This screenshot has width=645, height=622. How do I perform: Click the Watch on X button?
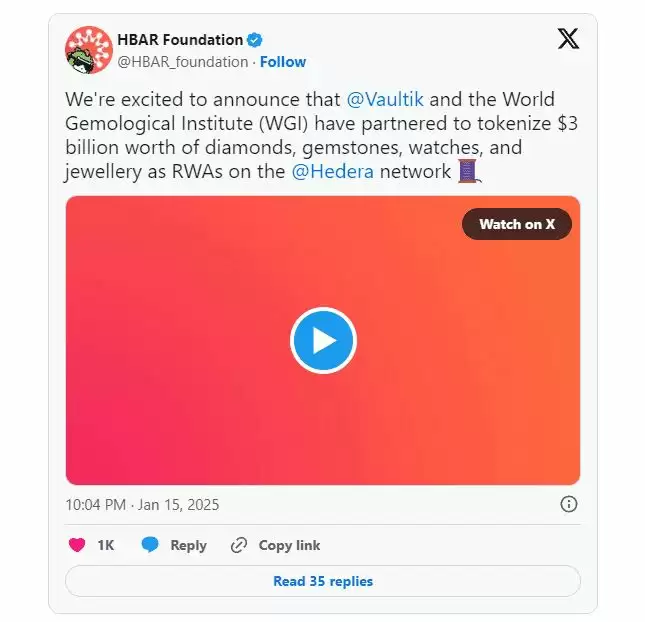tap(516, 224)
